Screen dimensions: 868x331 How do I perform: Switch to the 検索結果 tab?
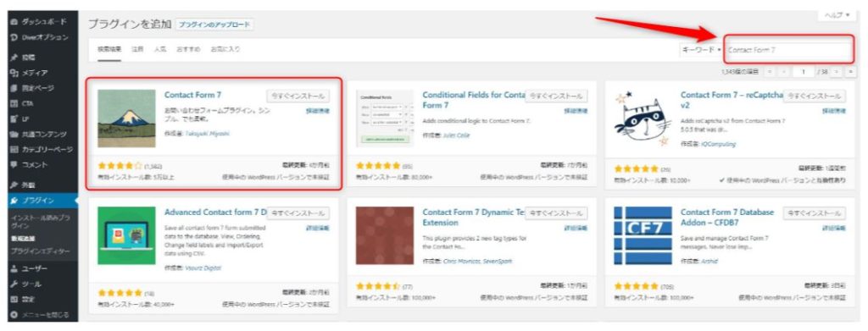tap(109, 49)
